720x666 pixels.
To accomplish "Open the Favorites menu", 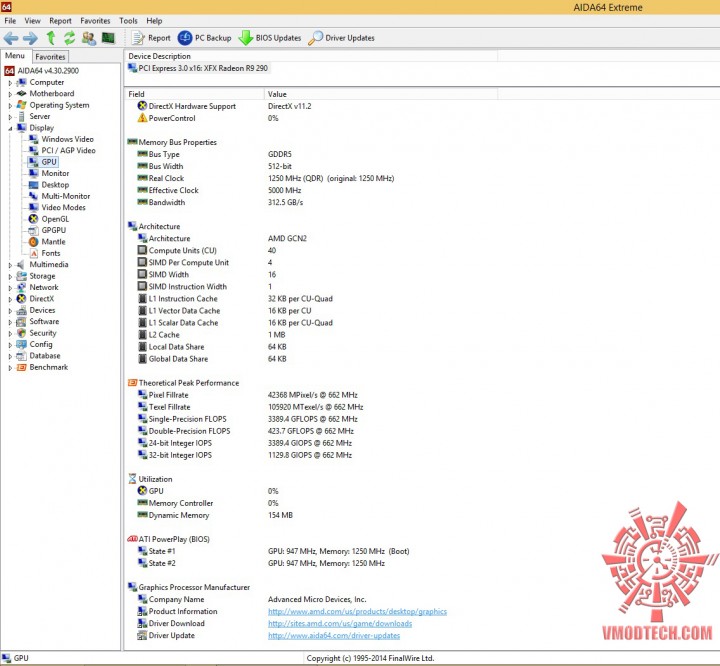I will pyautogui.click(x=95, y=21).
